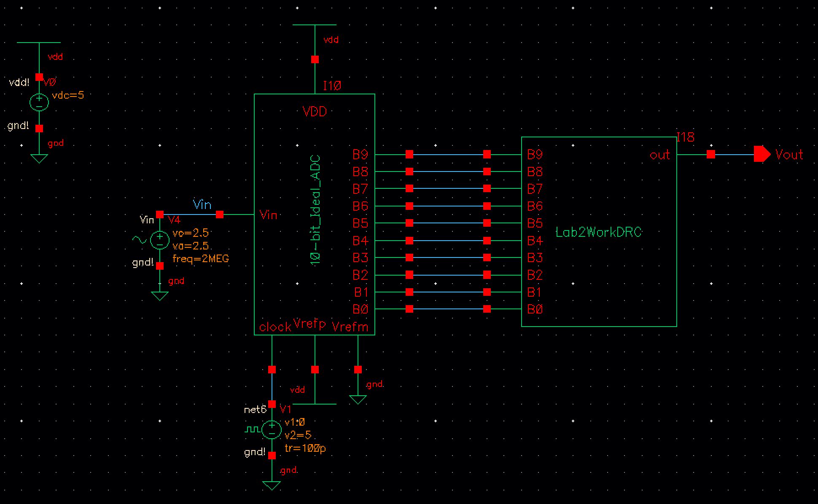Click the freq=2MEG parameter text
The width and height of the screenshot is (818, 504).
click(x=201, y=259)
